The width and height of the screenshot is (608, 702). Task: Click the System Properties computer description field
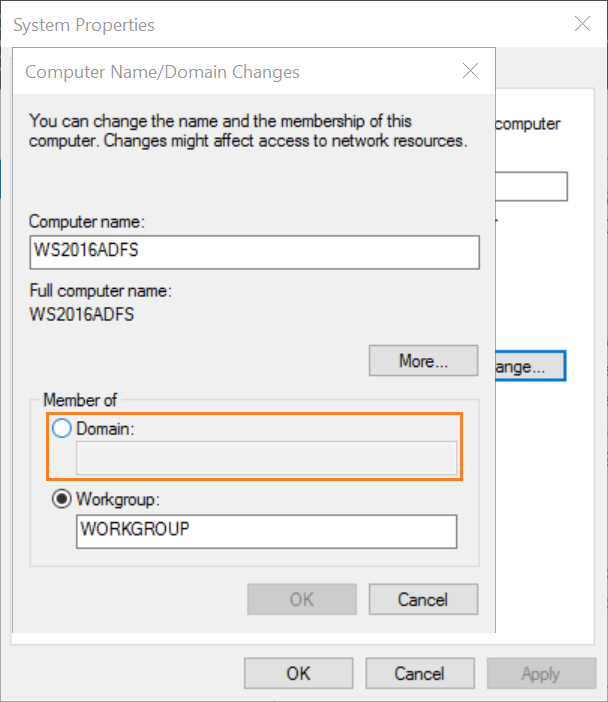(x=531, y=186)
